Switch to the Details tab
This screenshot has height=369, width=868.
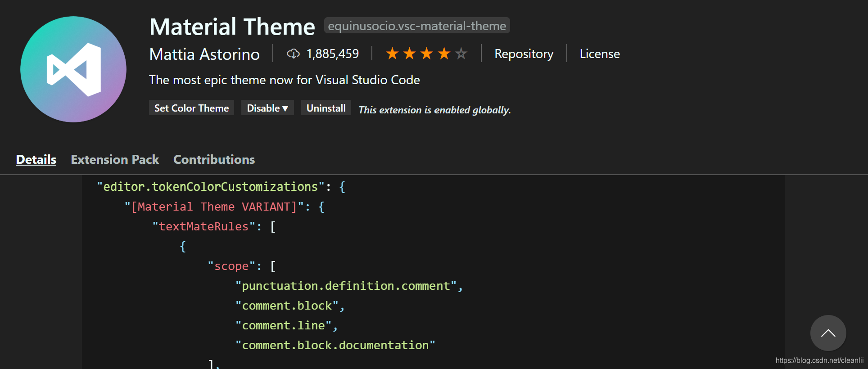pyautogui.click(x=36, y=159)
